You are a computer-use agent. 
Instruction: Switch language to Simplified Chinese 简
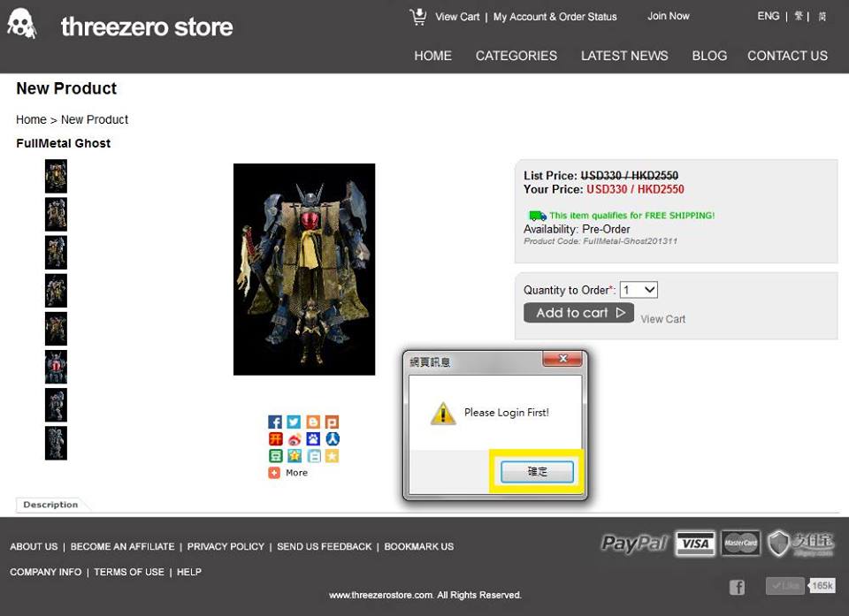[x=822, y=16]
